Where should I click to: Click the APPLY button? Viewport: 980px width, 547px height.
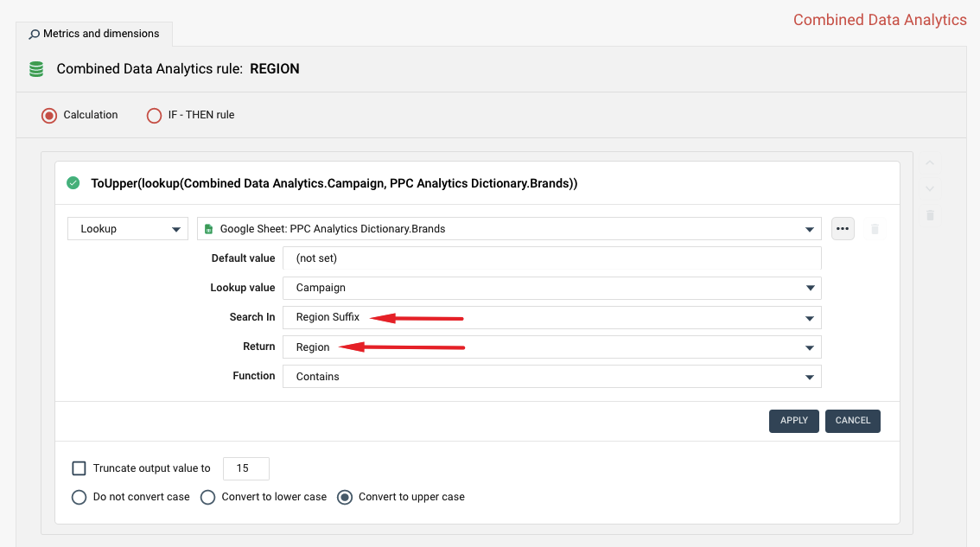[793, 421]
